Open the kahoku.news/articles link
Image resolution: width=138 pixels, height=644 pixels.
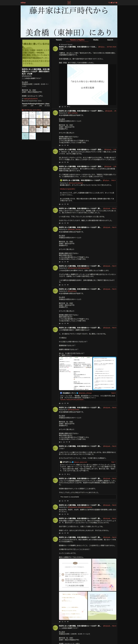pos(73,399)
